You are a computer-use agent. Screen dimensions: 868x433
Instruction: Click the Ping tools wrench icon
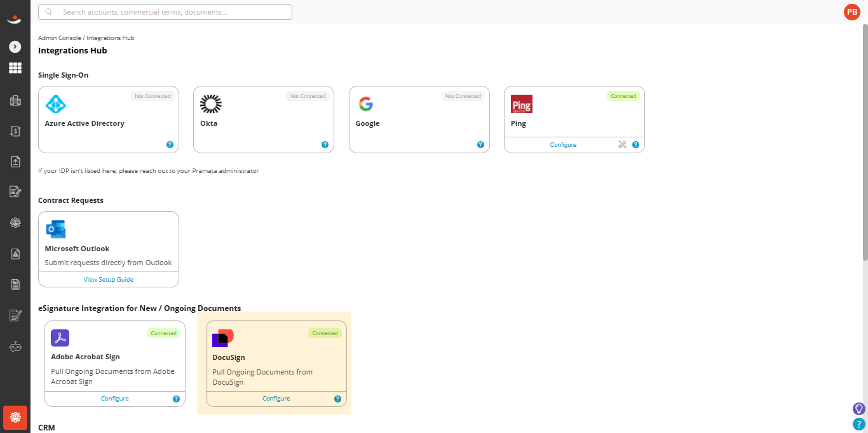(622, 144)
